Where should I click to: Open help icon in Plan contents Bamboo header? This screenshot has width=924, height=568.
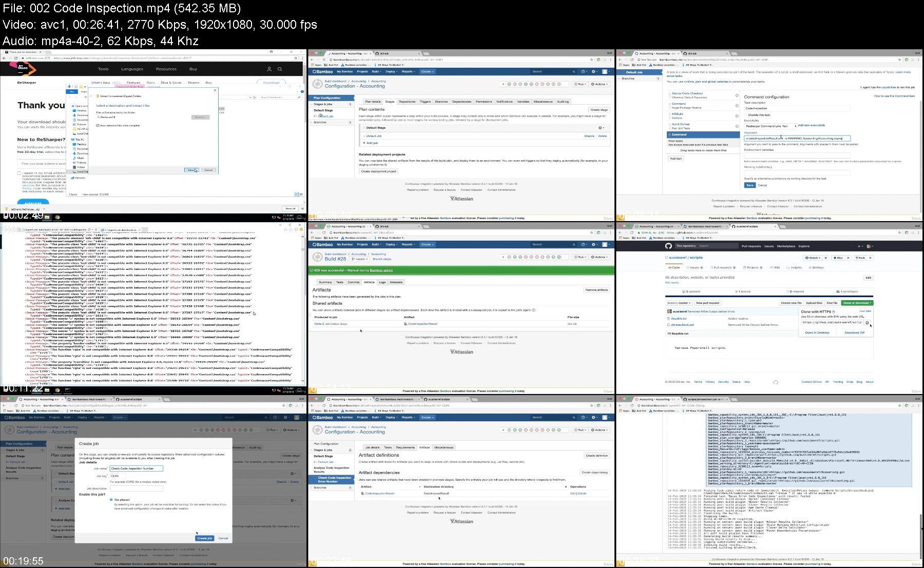tap(583, 71)
